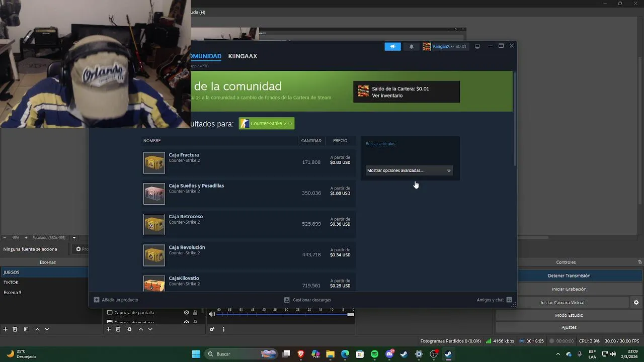The image size is (644, 362).
Task: Move scene up in Escenas list
Action: 37,329
